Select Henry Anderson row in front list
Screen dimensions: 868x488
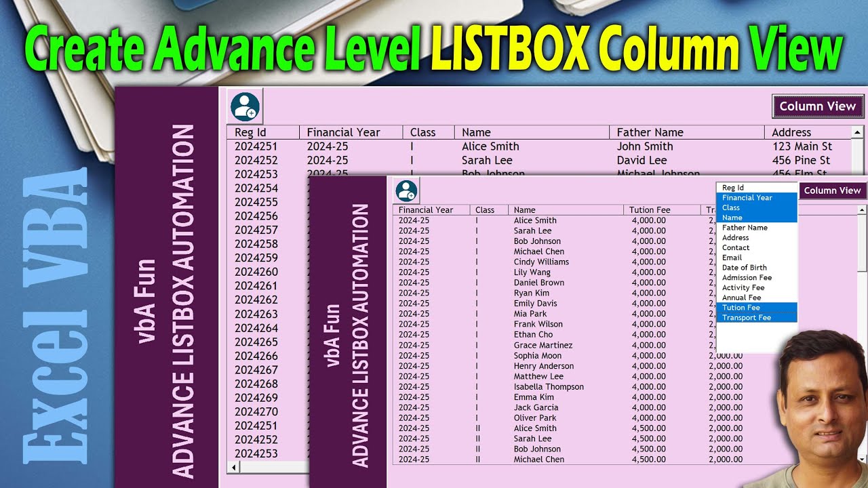(625, 366)
